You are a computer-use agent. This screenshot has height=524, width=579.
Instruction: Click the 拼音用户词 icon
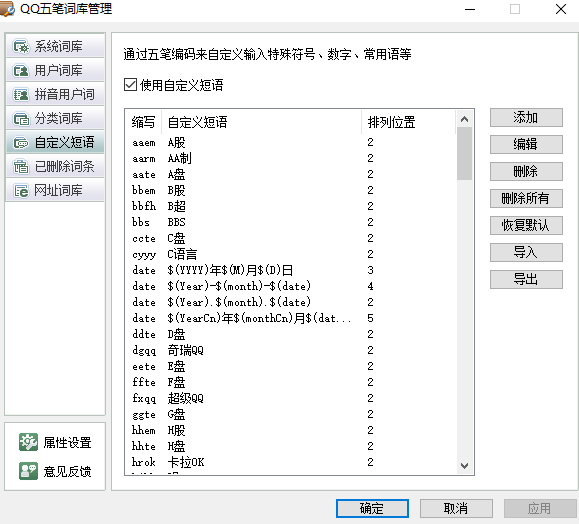21,95
